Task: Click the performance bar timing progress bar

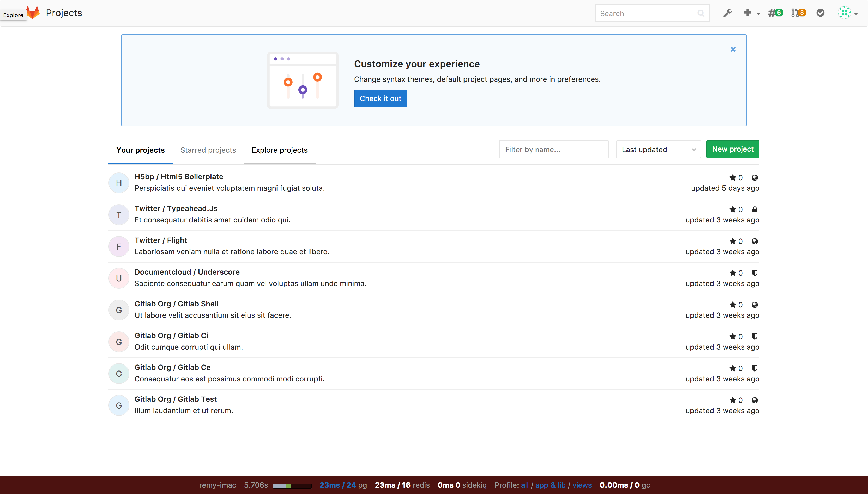Action: (292, 486)
